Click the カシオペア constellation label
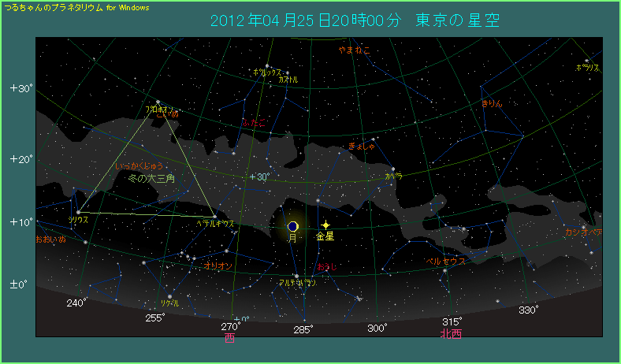The width and height of the screenshot is (621, 364). (584, 232)
